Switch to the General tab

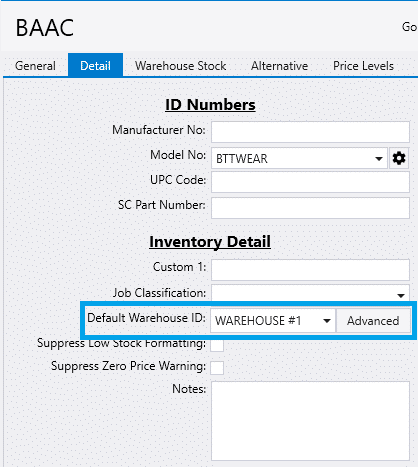[x=35, y=66]
